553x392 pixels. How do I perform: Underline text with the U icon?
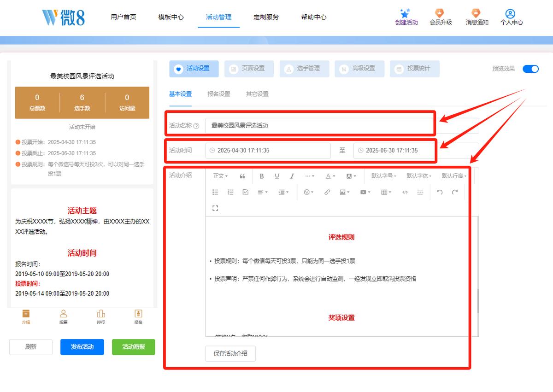pyautogui.click(x=277, y=176)
